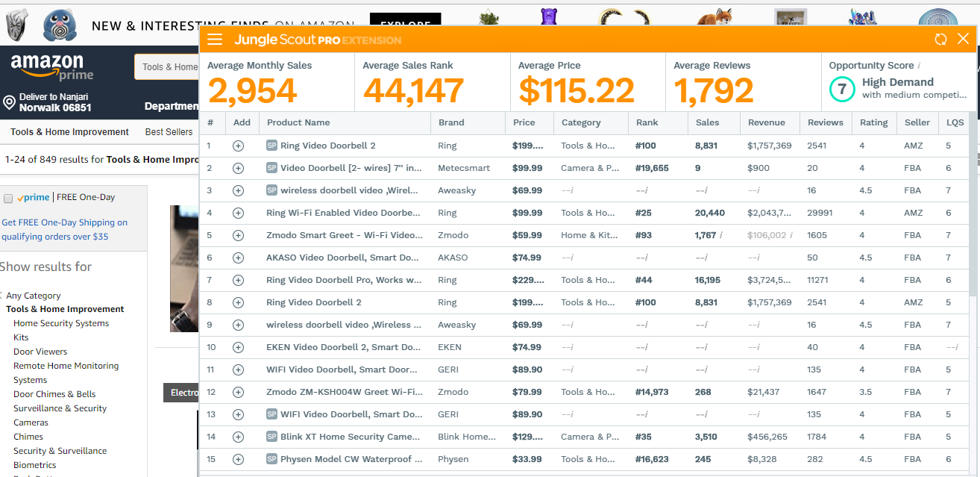Sort table by Rank column header

(647, 122)
